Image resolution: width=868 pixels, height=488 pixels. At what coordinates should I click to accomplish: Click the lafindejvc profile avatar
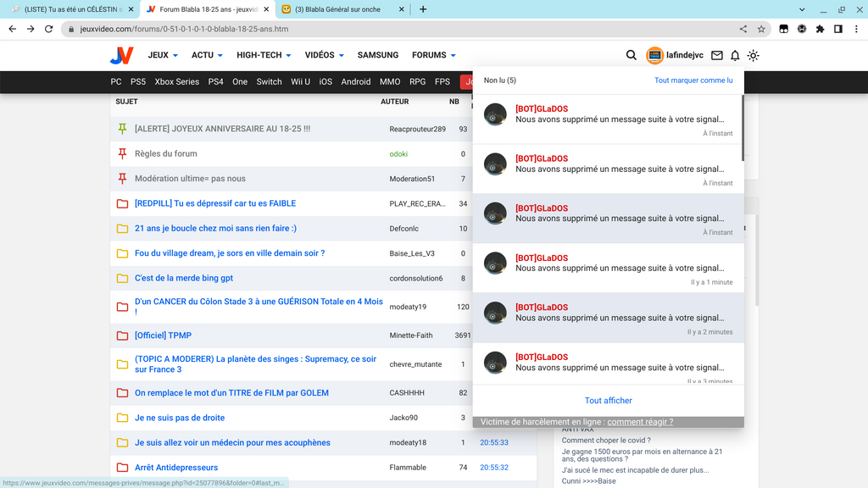(x=654, y=55)
